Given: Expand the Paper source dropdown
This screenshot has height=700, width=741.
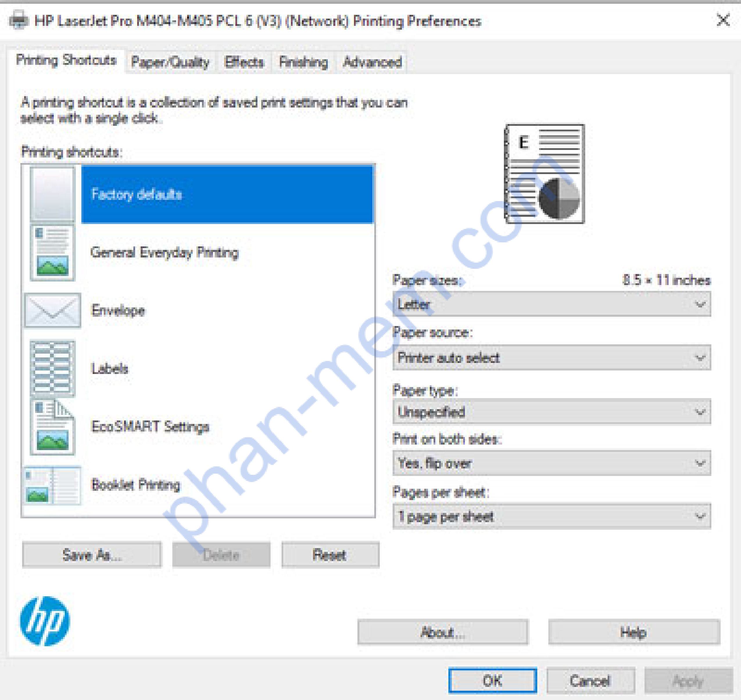Looking at the screenshot, I should pyautogui.click(x=552, y=358).
